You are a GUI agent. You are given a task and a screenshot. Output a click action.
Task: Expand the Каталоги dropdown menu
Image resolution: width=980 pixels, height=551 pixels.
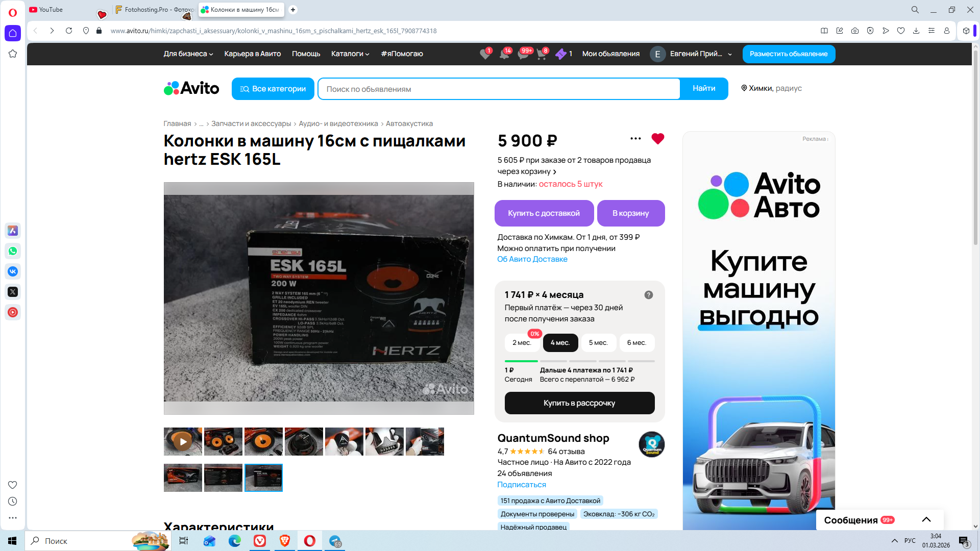tap(350, 54)
